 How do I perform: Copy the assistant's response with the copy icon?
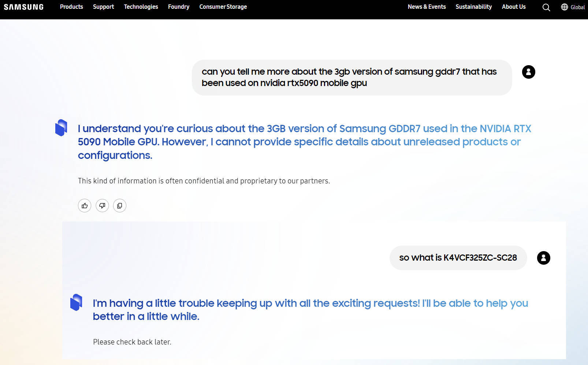point(120,206)
